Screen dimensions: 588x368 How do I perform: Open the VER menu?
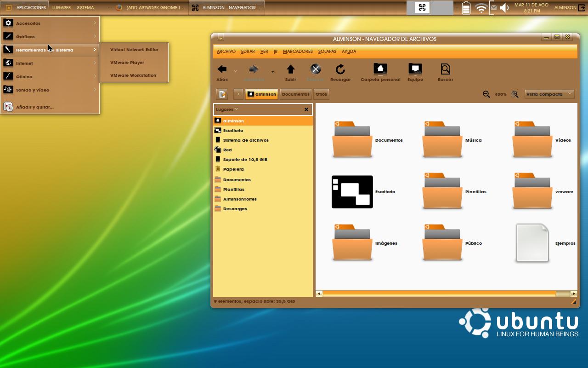pyautogui.click(x=264, y=52)
